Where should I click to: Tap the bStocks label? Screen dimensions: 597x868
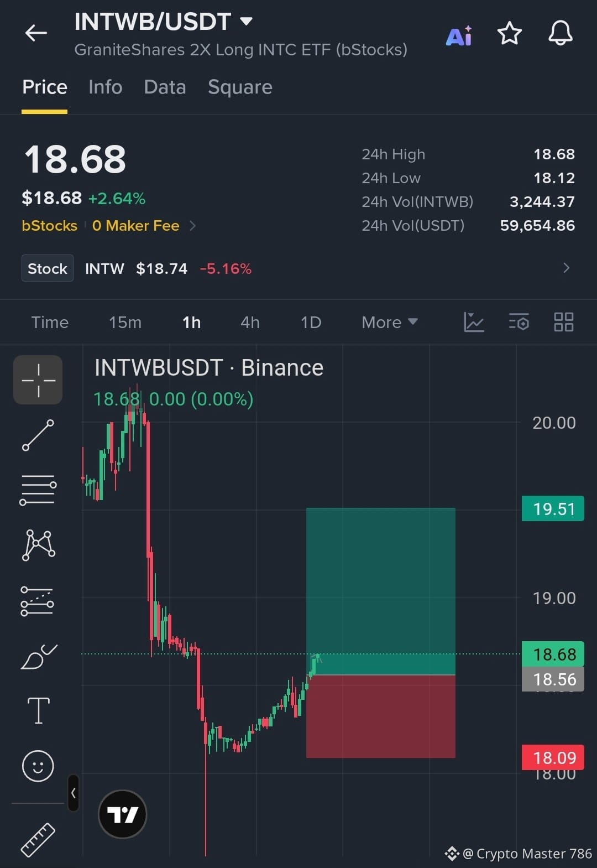pos(49,226)
